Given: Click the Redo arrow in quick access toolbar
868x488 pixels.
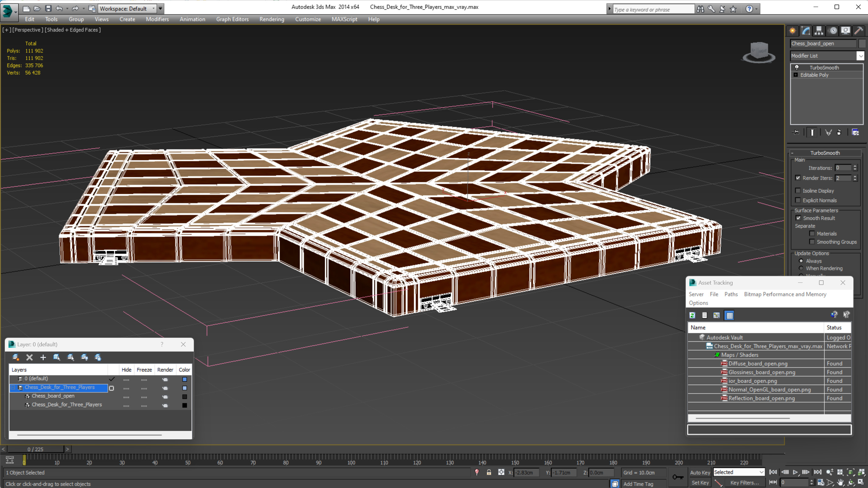Looking at the screenshot, I should (x=75, y=9).
